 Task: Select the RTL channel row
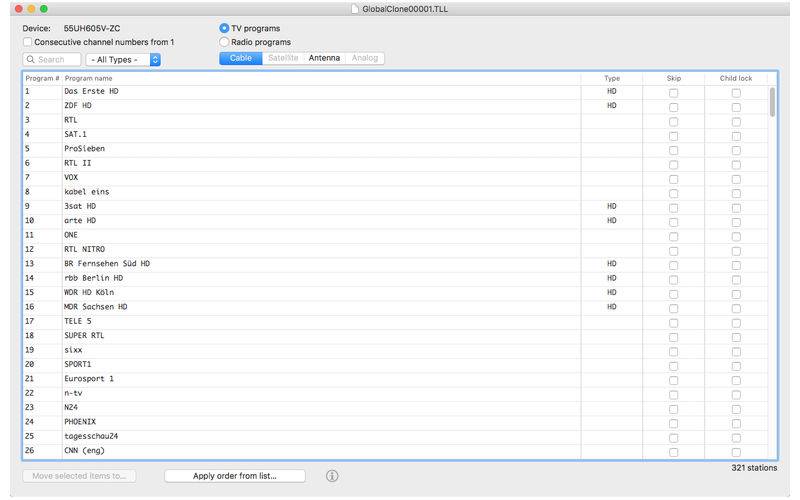(x=395, y=120)
